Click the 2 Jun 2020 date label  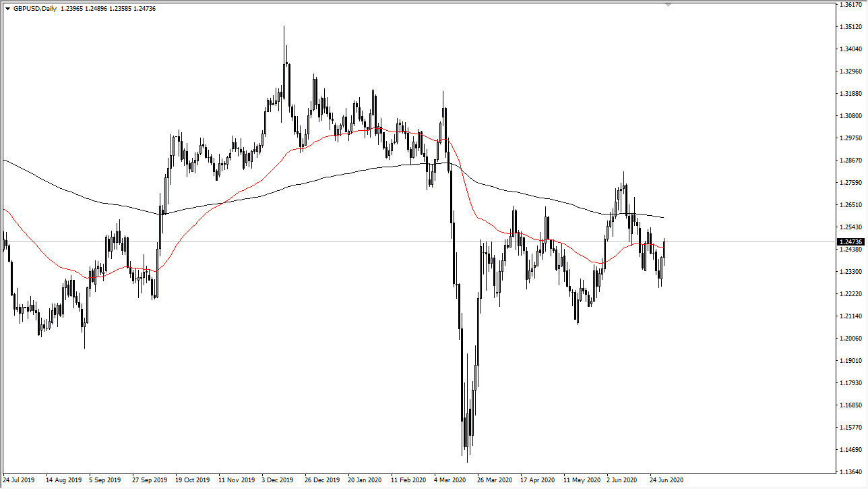coord(622,481)
